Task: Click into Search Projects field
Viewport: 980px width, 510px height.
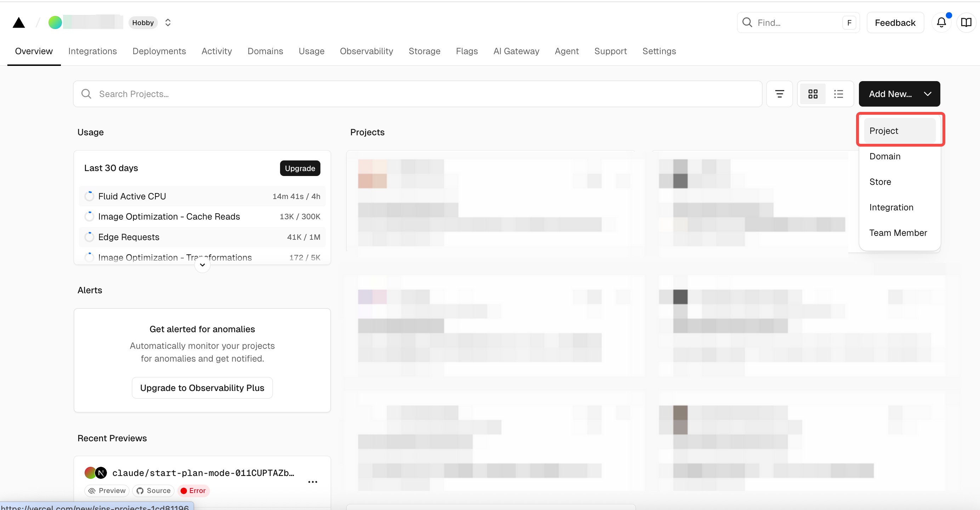Action: 417,93
